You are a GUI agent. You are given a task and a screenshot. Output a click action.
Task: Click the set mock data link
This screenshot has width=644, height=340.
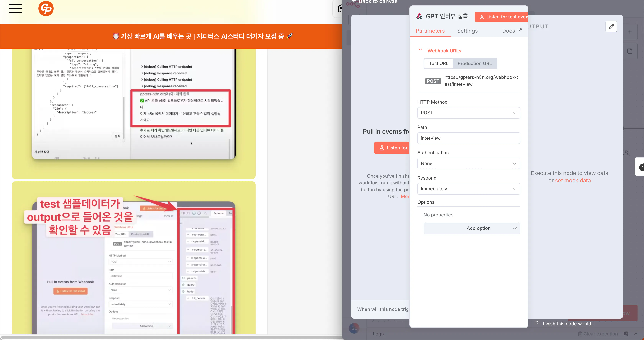pos(573,180)
